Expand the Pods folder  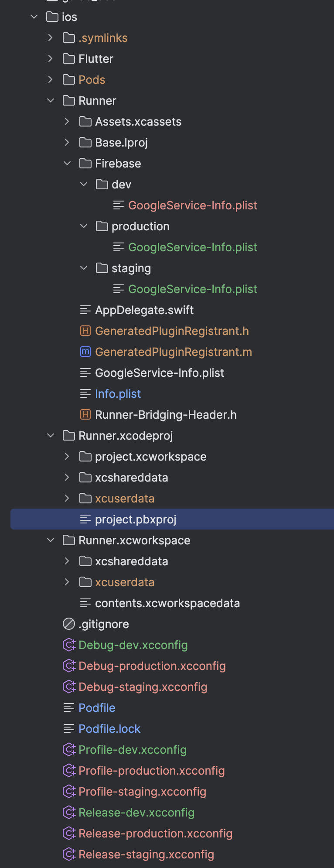point(51,80)
